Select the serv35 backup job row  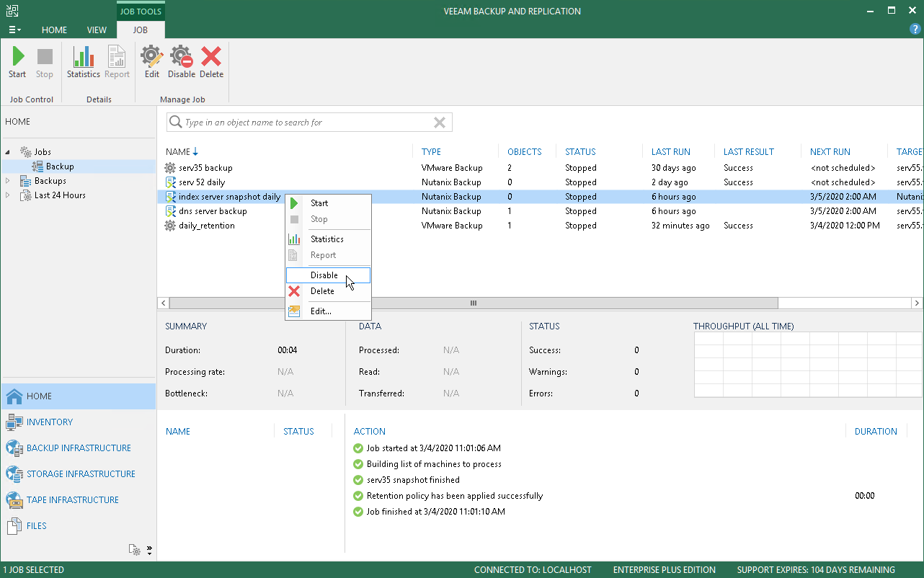point(541,168)
